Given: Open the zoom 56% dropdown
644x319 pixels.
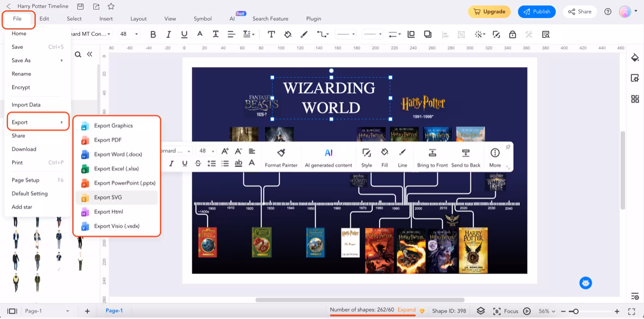Looking at the screenshot, I should (547, 311).
